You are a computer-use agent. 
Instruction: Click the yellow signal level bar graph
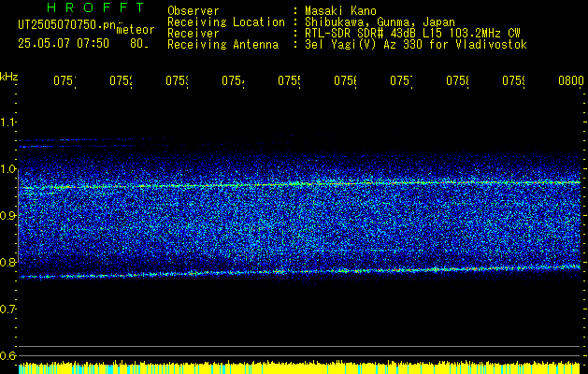click(x=299, y=367)
